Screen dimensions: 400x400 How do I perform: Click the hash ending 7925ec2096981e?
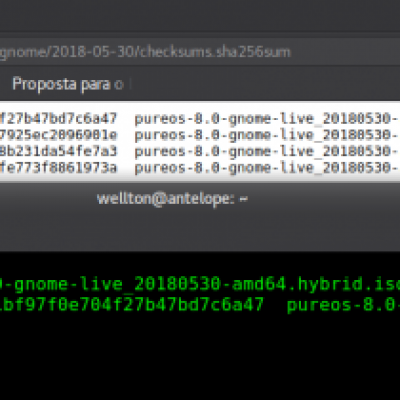point(58,135)
